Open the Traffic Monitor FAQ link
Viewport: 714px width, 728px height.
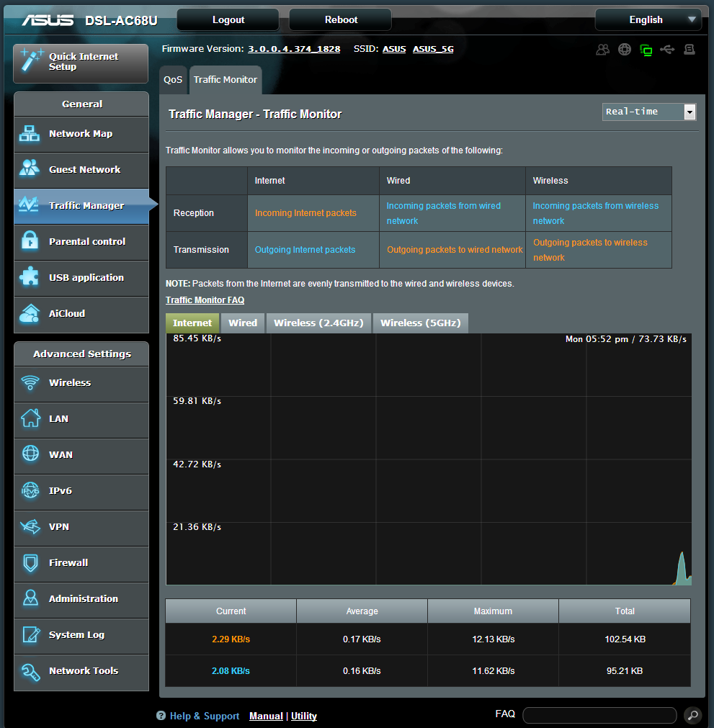point(205,300)
